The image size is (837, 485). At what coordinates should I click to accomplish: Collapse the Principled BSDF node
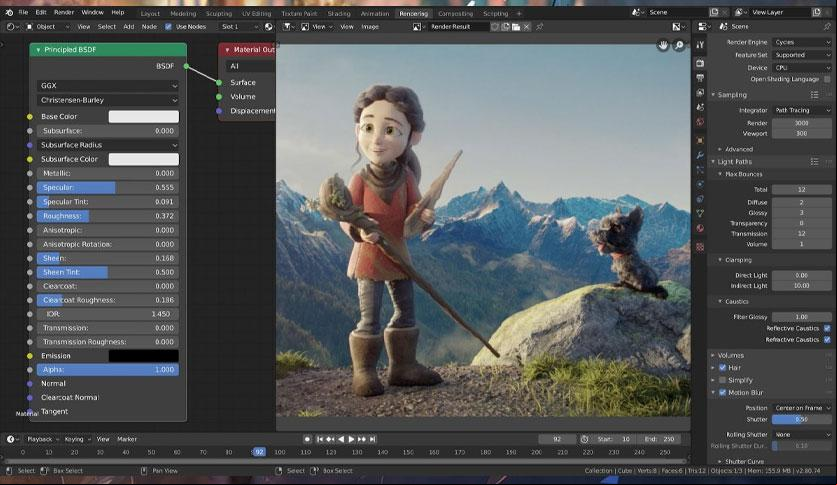(x=38, y=50)
